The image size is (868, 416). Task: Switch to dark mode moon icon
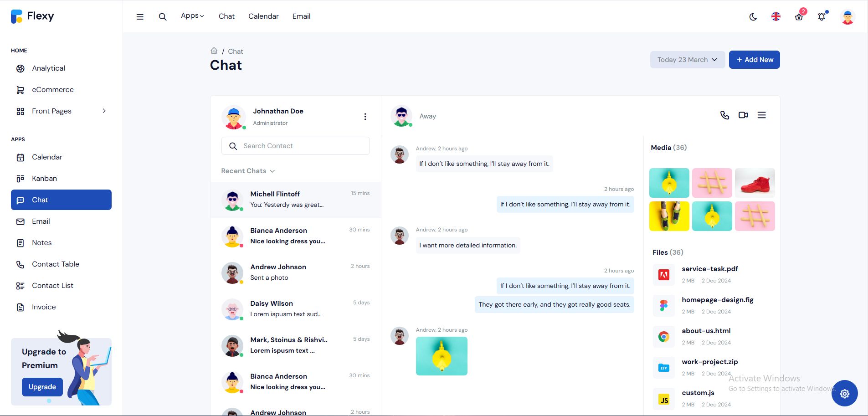pyautogui.click(x=753, y=17)
